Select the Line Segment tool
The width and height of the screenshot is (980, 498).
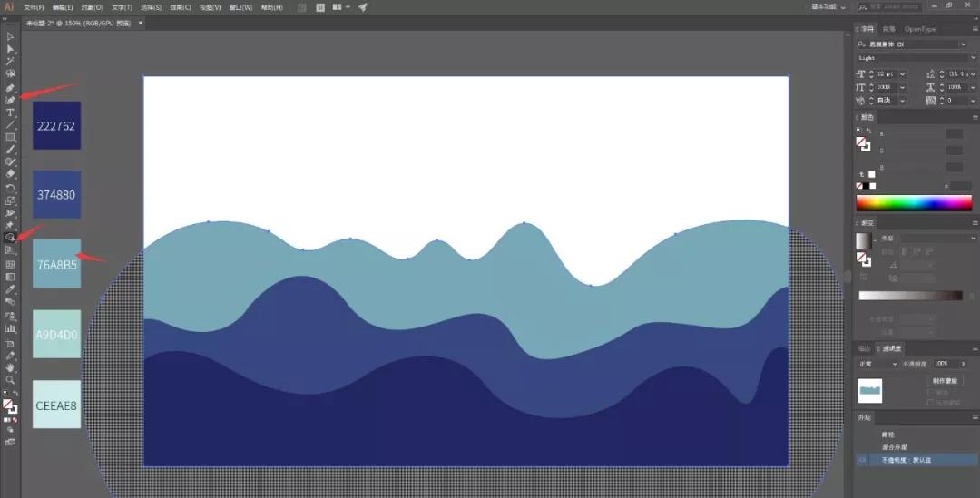pyautogui.click(x=10, y=125)
